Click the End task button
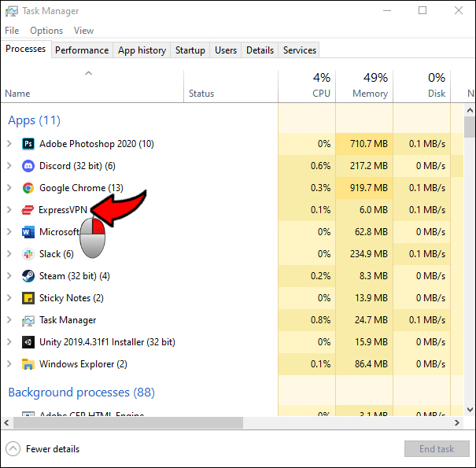The image size is (476, 468). click(437, 448)
